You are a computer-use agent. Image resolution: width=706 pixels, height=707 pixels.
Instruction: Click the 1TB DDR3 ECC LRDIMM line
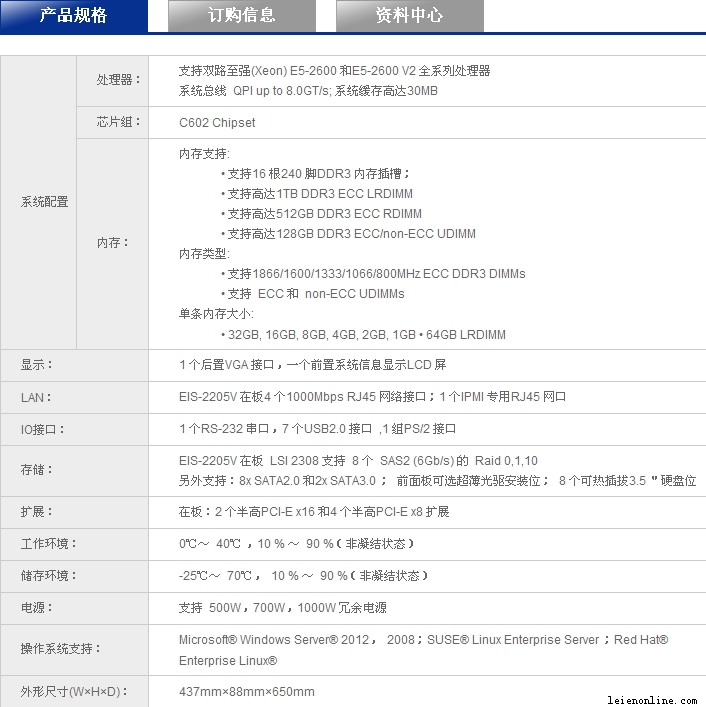pyautogui.click(x=317, y=194)
